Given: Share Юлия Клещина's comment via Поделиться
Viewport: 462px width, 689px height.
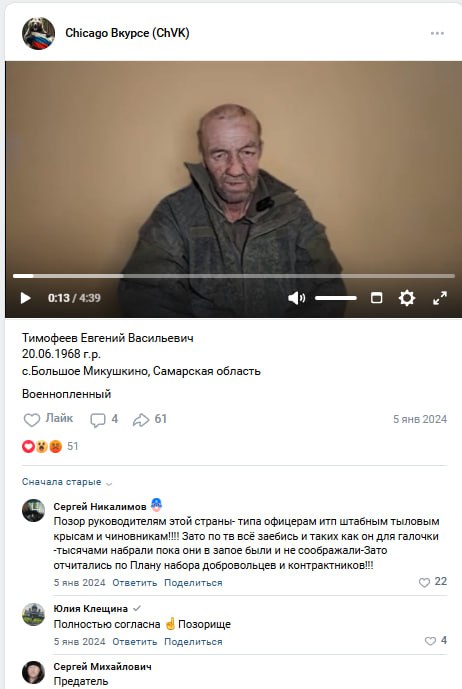Looking at the screenshot, I should coord(193,642).
